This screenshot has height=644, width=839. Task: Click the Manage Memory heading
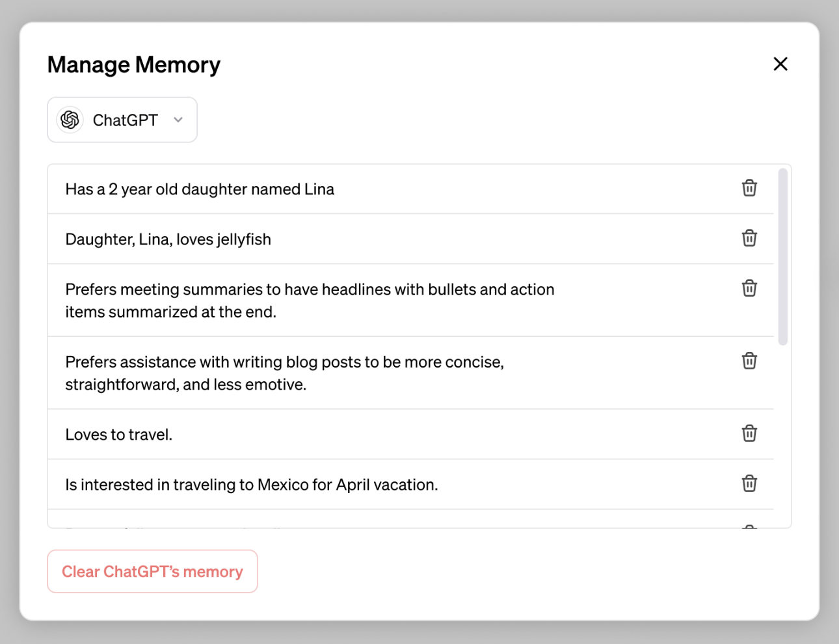(134, 65)
